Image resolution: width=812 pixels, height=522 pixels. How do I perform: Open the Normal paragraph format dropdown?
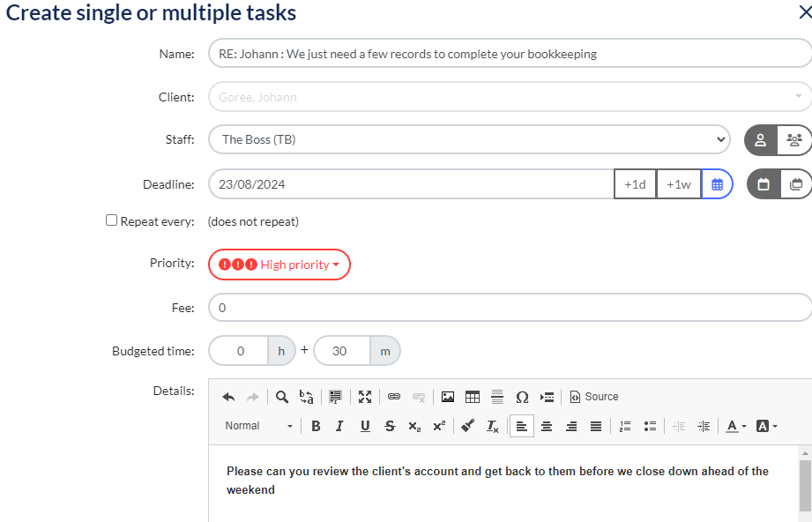pyautogui.click(x=258, y=426)
